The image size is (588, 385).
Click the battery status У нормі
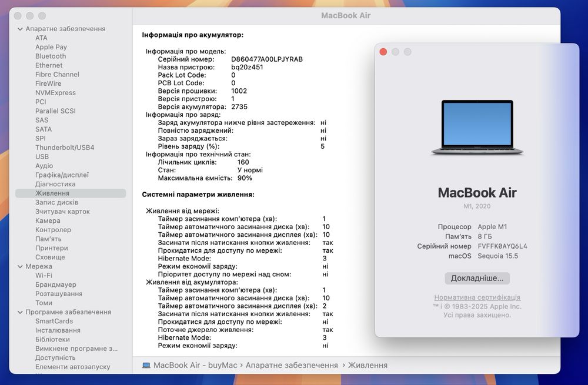pos(250,170)
